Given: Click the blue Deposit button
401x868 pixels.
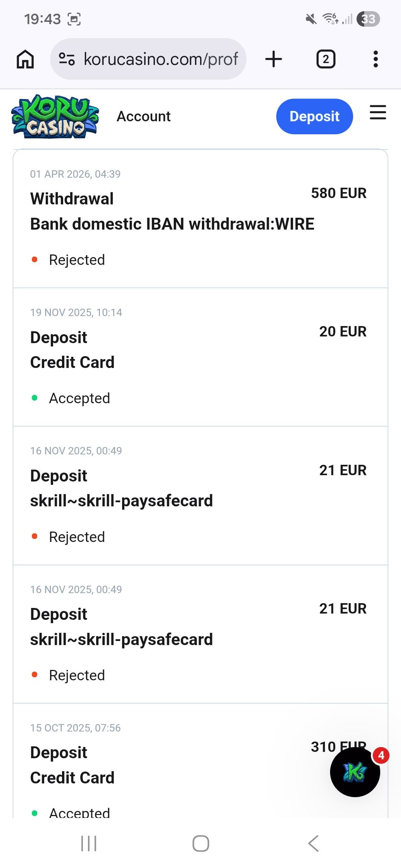Looking at the screenshot, I should pyautogui.click(x=314, y=116).
